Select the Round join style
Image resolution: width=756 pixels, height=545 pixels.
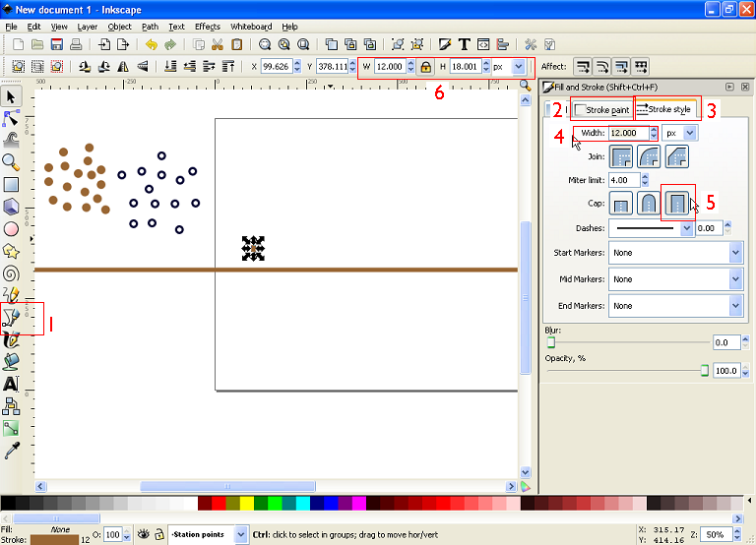[649, 156]
